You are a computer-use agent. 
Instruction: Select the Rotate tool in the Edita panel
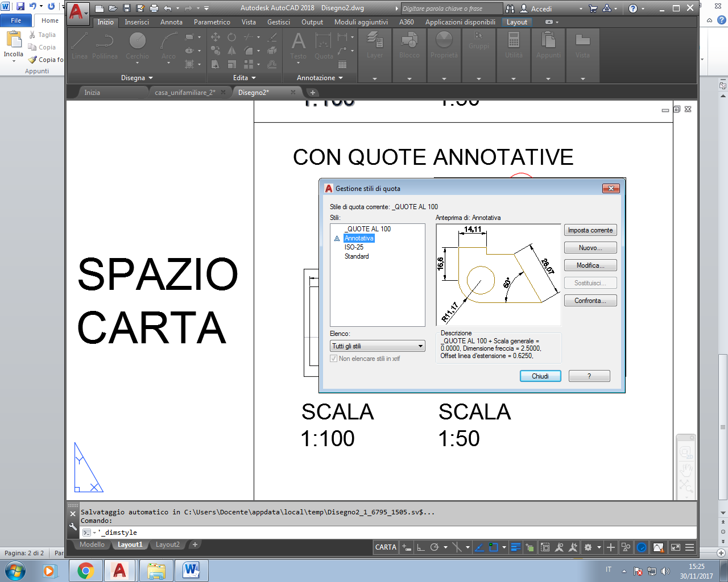(231, 37)
